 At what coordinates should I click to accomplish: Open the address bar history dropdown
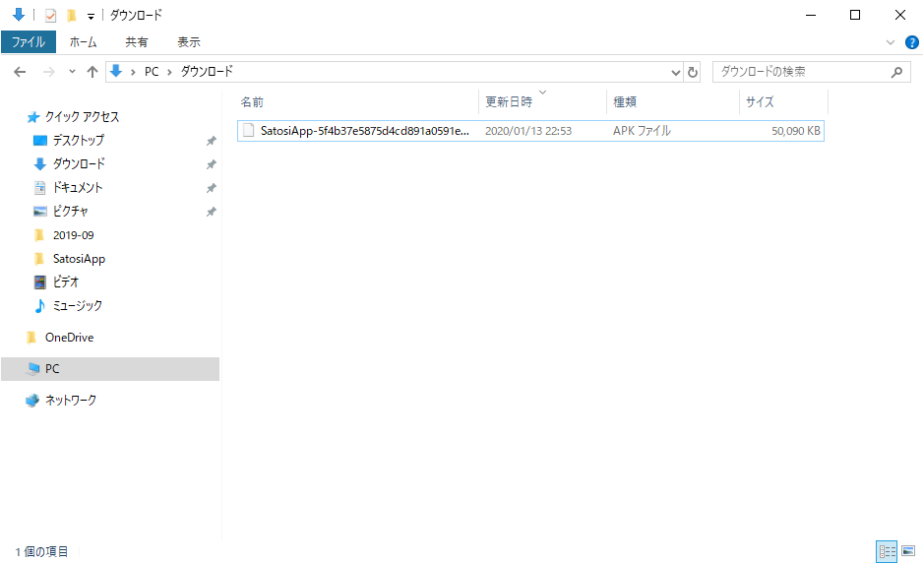pos(675,73)
